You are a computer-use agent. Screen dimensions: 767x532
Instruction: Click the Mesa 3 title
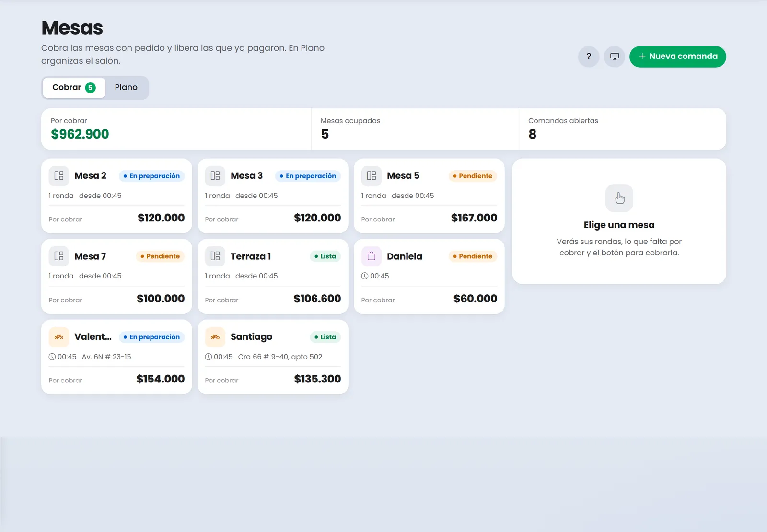(x=246, y=176)
